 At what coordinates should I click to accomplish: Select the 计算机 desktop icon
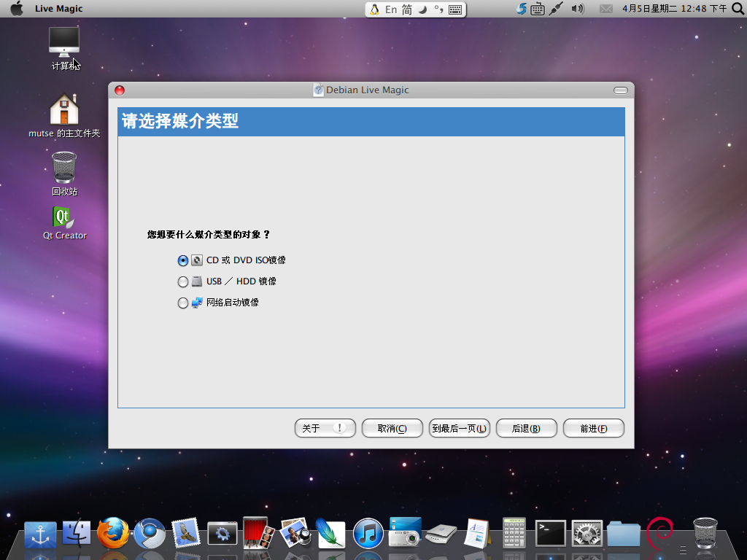click(x=64, y=49)
